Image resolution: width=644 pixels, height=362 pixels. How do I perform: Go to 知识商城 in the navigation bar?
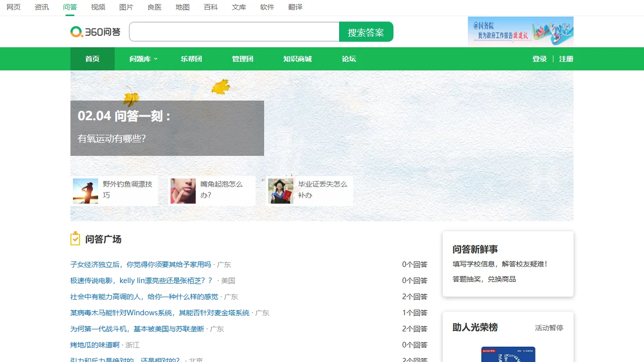[x=297, y=59]
